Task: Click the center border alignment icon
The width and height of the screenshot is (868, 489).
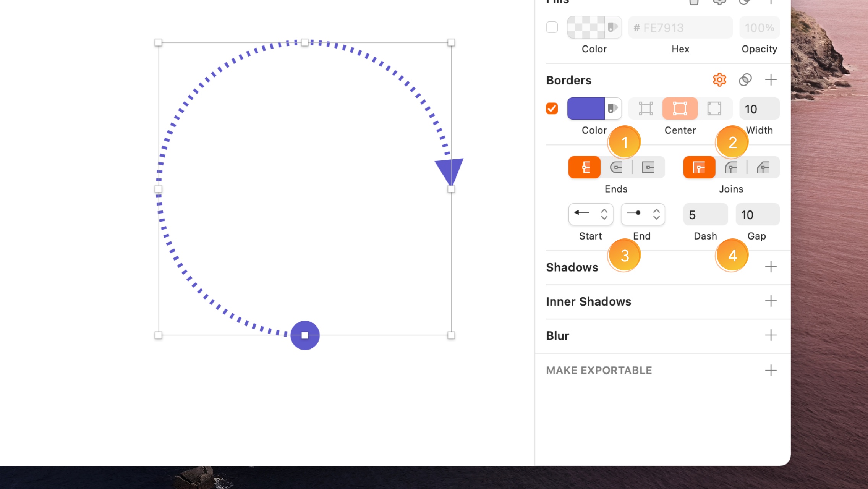Action: click(680, 108)
